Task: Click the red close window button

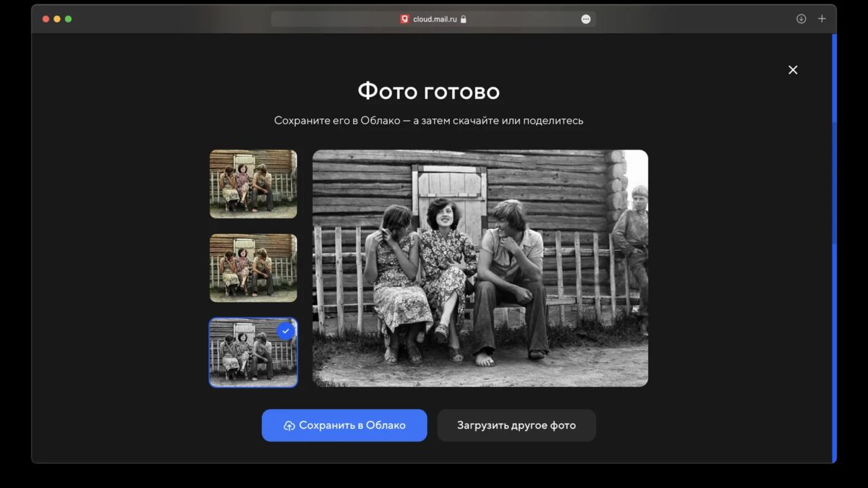Action: 46,19
